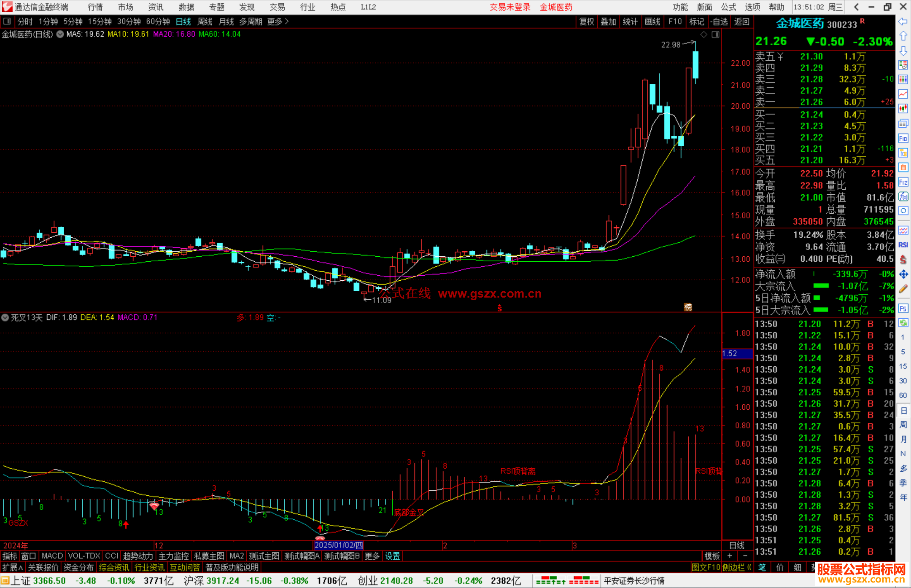This screenshot has width=911, height=588.
Task: Click the left arrow back icon in right sidebar
Action: (903, 21)
